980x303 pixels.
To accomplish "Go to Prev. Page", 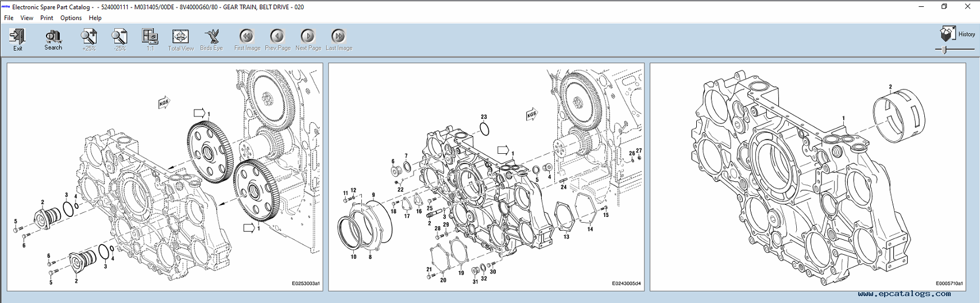I will pyautogui.click(x=277, y=38).
